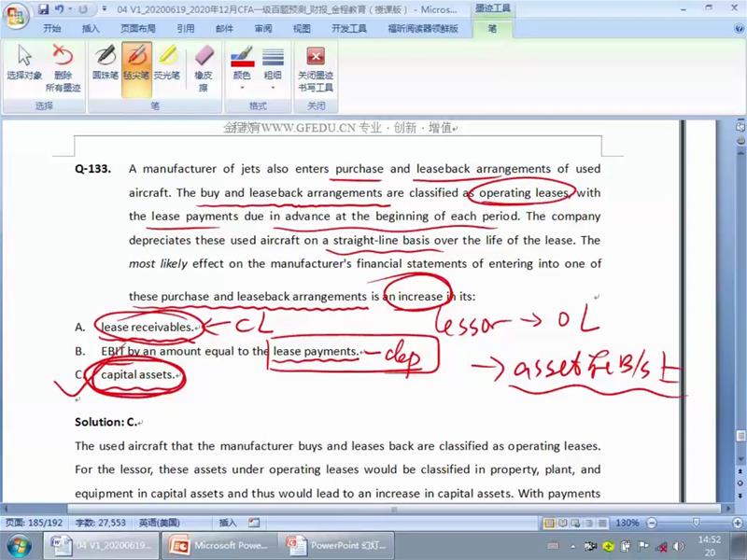The height and width of the screenshot is (560, 747).
Task: Save the document with the floppy icon
Action: (43, 9)
